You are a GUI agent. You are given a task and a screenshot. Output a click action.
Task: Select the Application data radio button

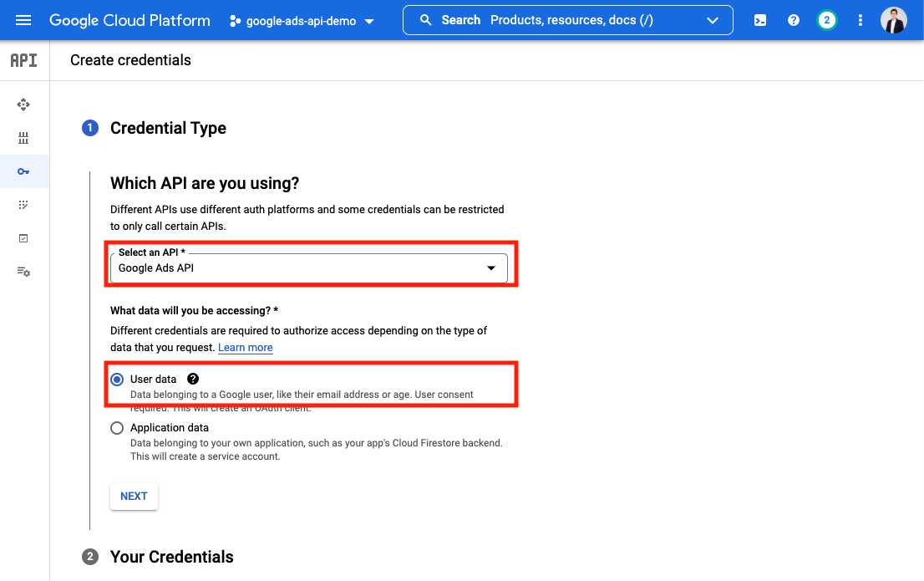coord(117,428)
